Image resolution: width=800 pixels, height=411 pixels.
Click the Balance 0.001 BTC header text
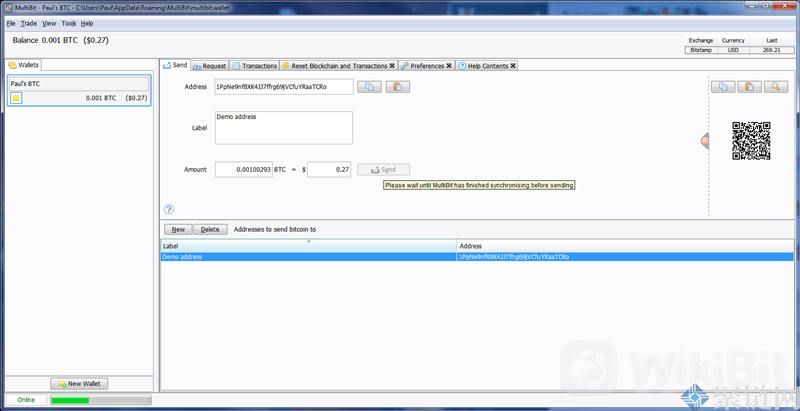click(45, 40)
